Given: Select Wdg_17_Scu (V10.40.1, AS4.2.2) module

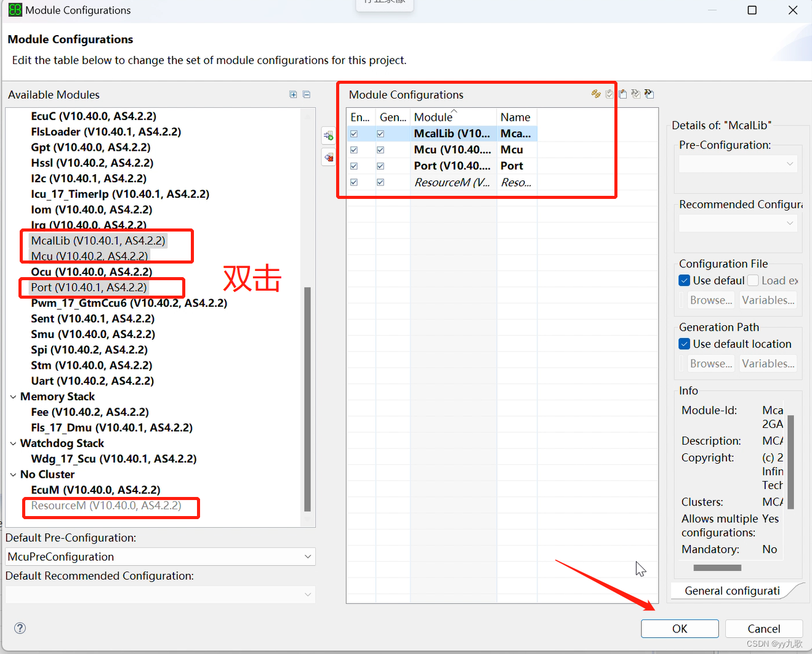Looking at the screenshot, I should 114,459.
